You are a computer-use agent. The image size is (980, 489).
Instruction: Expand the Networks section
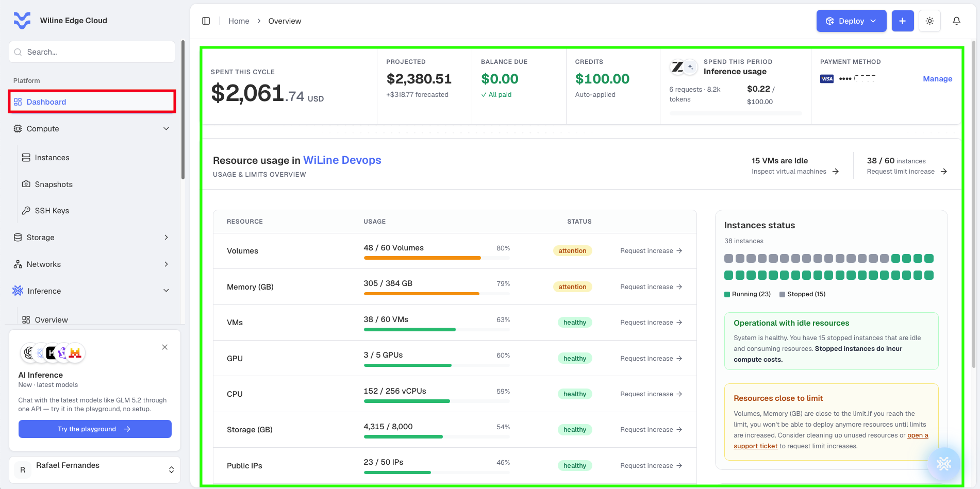coord(92,264)
